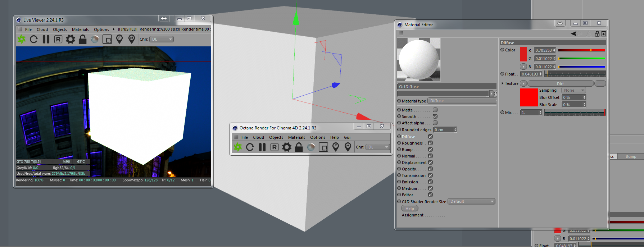Restart render in the Octane Render dialog

pyautogui.click(x=250, y=147)
